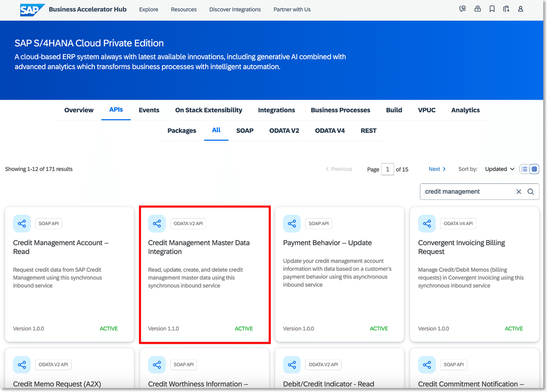Screen dimensions: 547x392
Task: Switch to the Events tab
Action: point(149,110)
